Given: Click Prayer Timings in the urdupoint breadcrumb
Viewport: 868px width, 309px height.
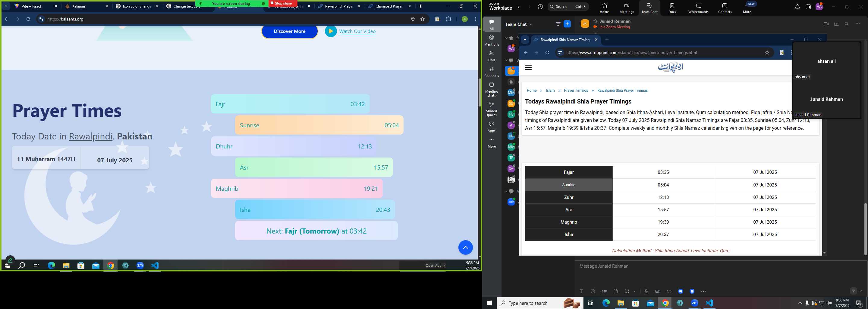Looking at the screenshot, I should tap(576, 91).
